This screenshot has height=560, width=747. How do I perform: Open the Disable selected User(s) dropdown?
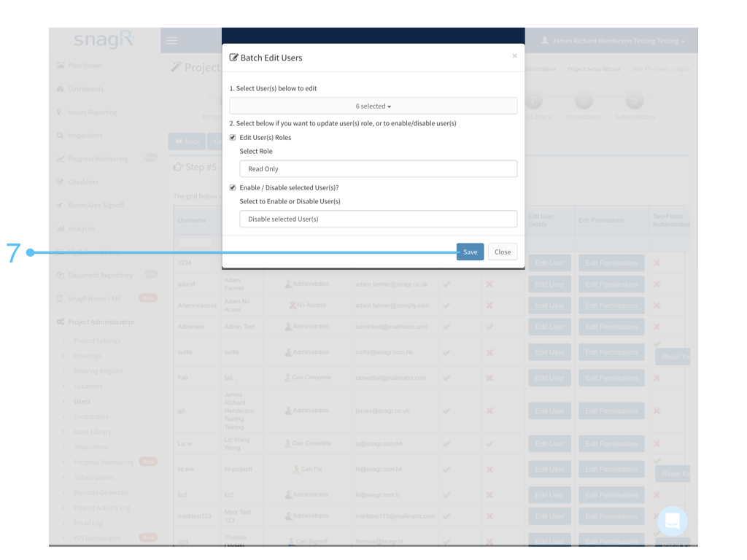tap(379, 219)
